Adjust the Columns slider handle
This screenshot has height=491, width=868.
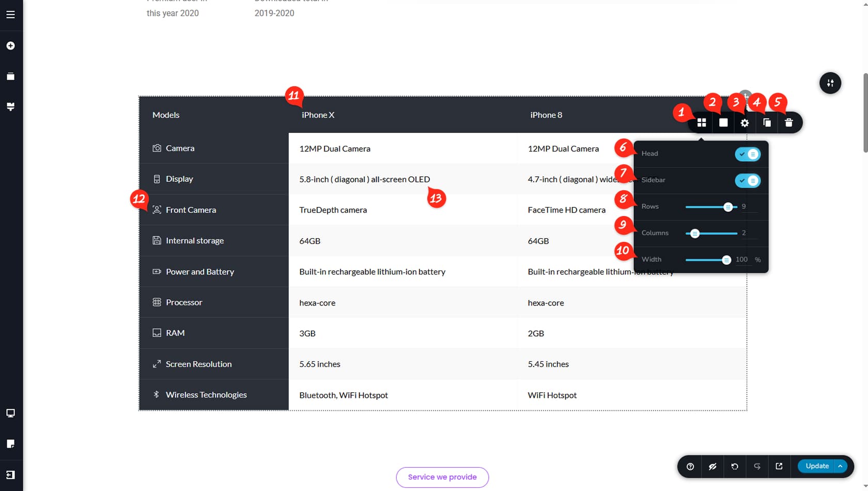coord(695,234)
